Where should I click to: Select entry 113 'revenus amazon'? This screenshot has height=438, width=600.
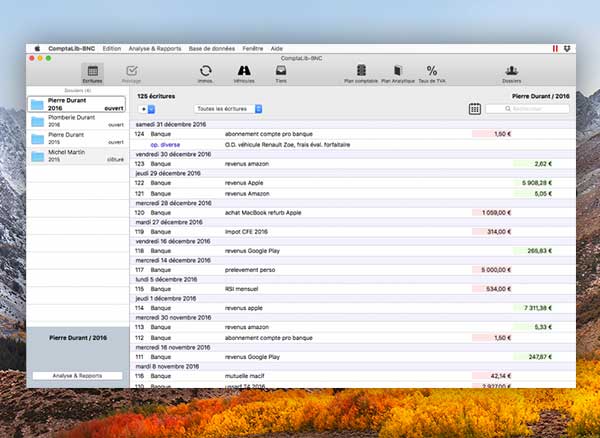click(x=353, y=327)
